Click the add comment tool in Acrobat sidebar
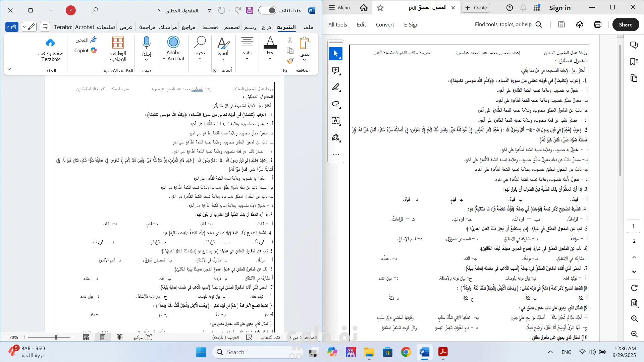The image size is (644, 362). (335, 70)
